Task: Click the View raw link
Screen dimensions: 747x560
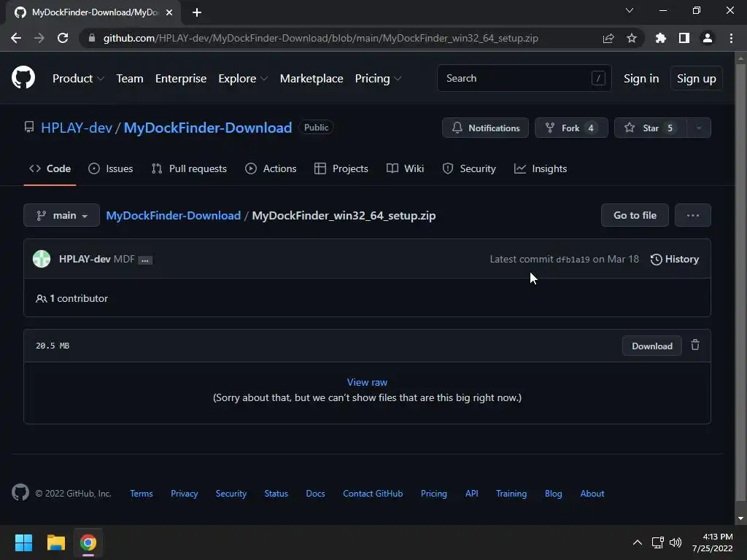Action: (367, 382)
